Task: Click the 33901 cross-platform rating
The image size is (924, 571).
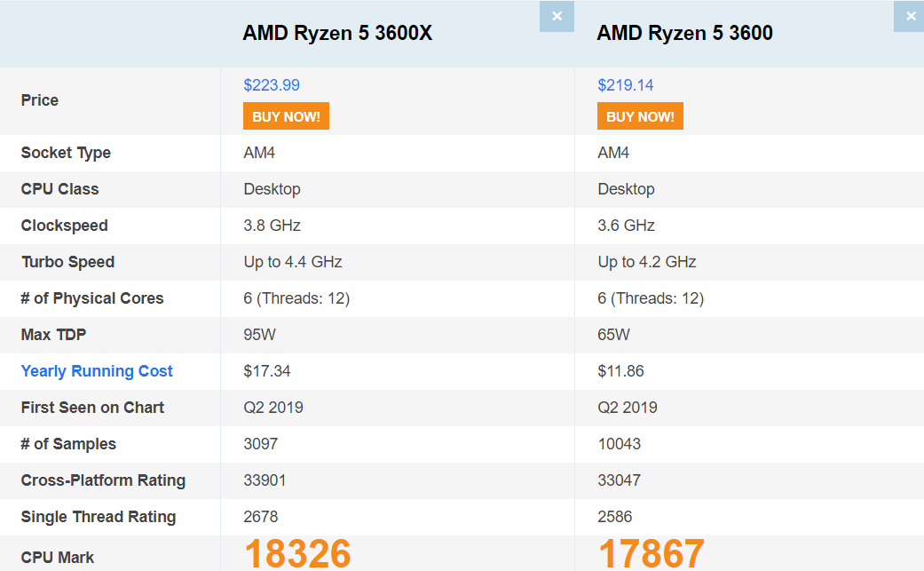Action: pos(265,480)
